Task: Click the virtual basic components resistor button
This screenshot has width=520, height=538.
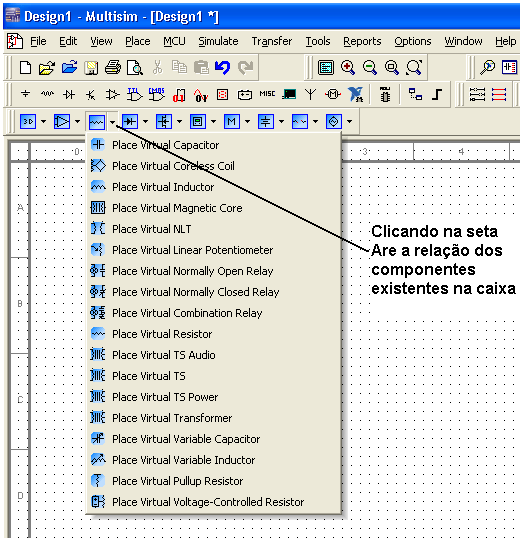Action: point(96,121)
